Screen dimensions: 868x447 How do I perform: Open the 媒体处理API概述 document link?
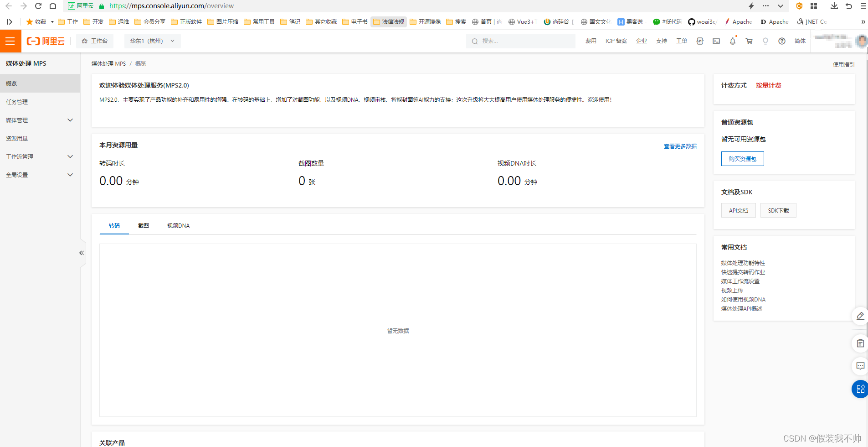point(742,308)
